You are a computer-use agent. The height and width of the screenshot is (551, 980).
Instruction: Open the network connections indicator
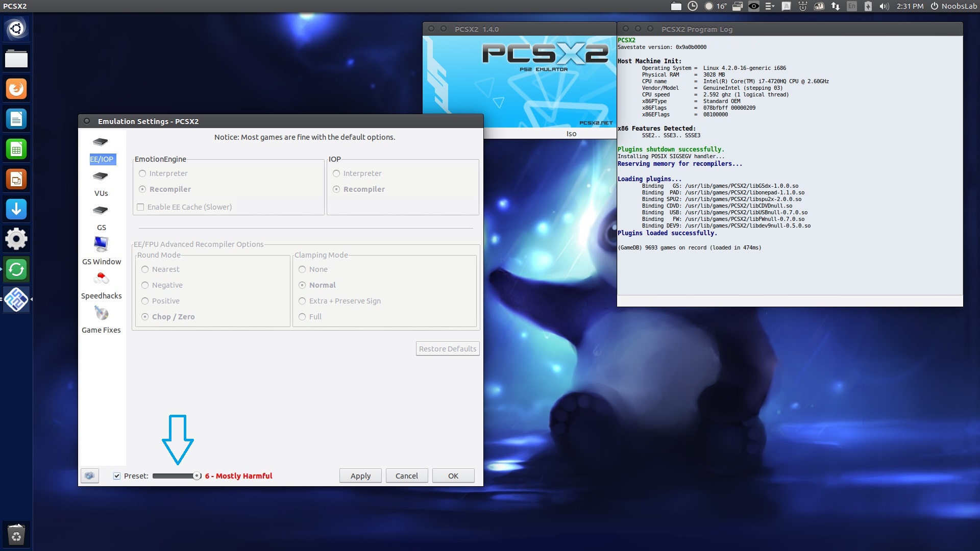(x=836, y=6)
